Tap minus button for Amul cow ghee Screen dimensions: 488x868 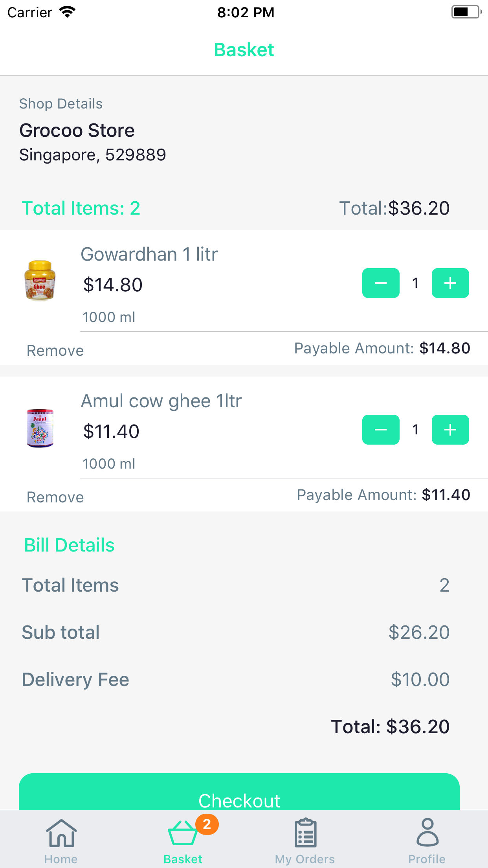point(381,430)
